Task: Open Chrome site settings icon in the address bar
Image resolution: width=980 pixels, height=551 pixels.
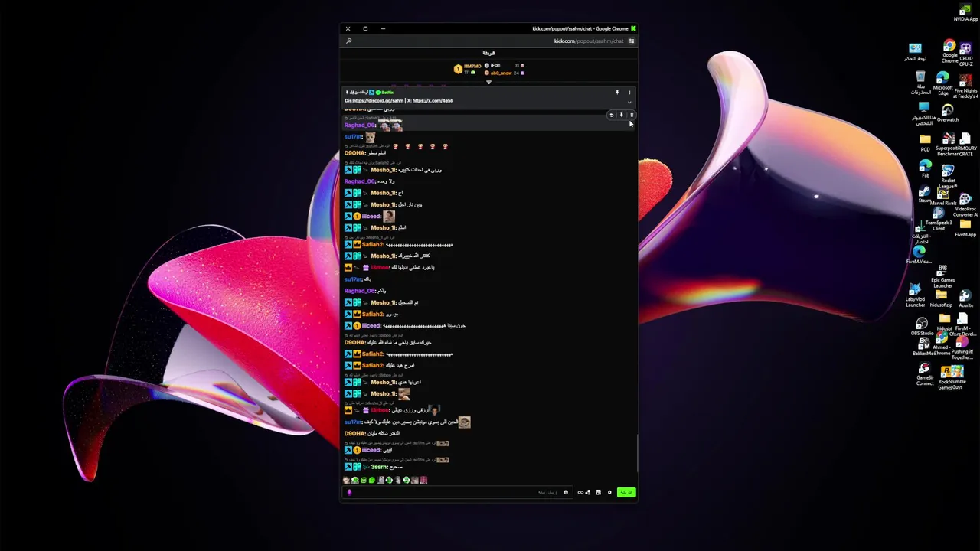Action: (x=632, y=41)
